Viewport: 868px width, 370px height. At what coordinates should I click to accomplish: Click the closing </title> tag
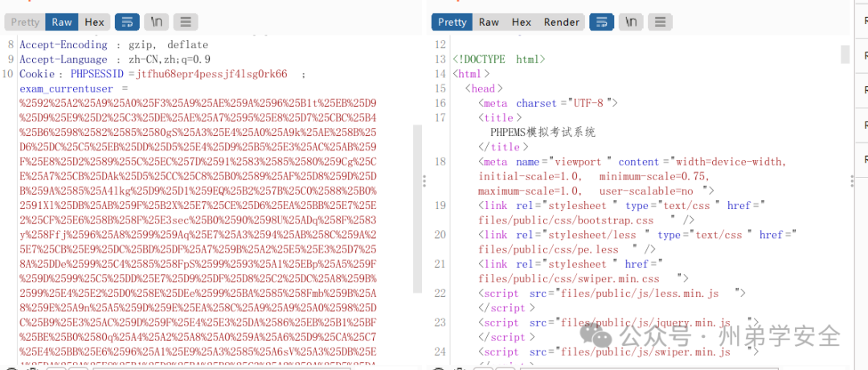click(x=503, y=147)
